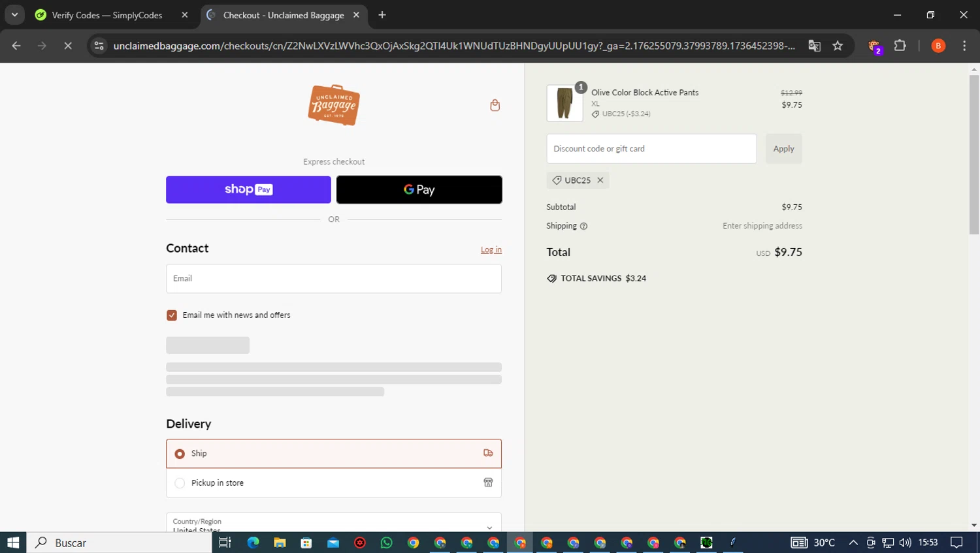Remove the UBC25 discount code tag
Image resolution: width=980 pixels, height=553 pixels.
(x=600, y=180)
